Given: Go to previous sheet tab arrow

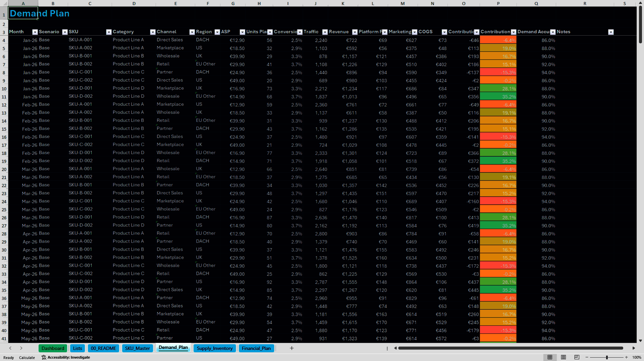Looking at the screenshot, I should (x=10, y=348).
